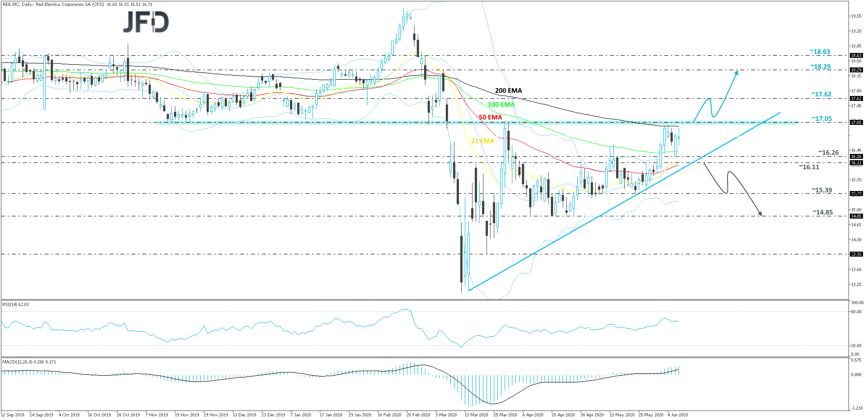Viewport: 868px width, 420px height.
Task: Click the 18.63 price tag on axis
Action: [x=856, y=56]
